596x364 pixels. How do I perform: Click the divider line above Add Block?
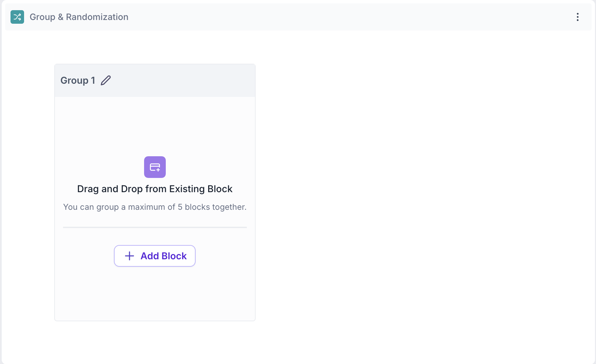tap(155, 227)
